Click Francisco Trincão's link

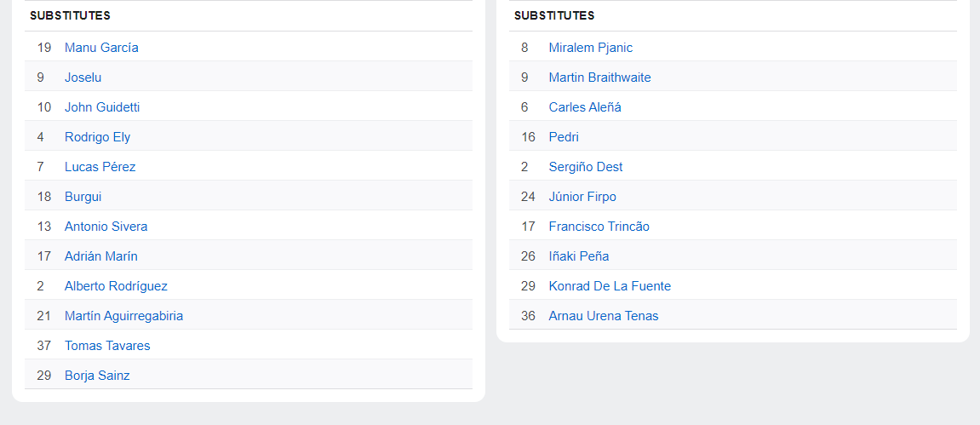[x=599, y=227]
